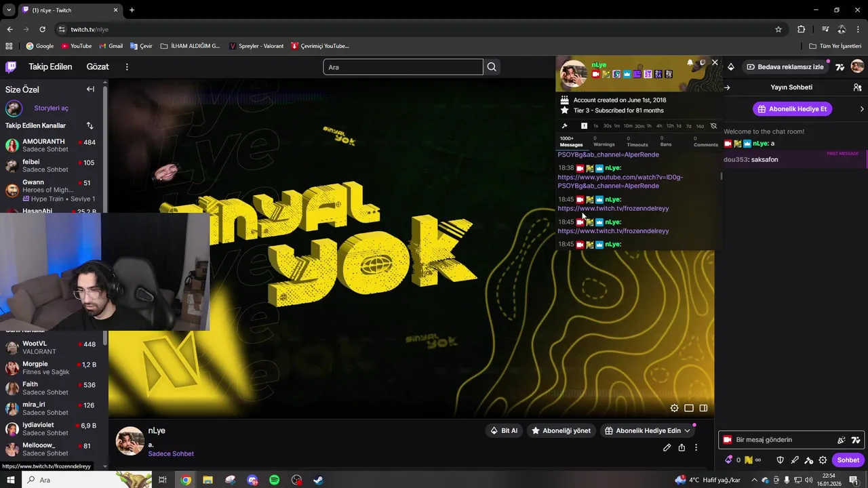The width and height of the screenshot is (868, 488).
Task: Toggle side-by-side chat layout icon
Action: [x=703, y=408]
